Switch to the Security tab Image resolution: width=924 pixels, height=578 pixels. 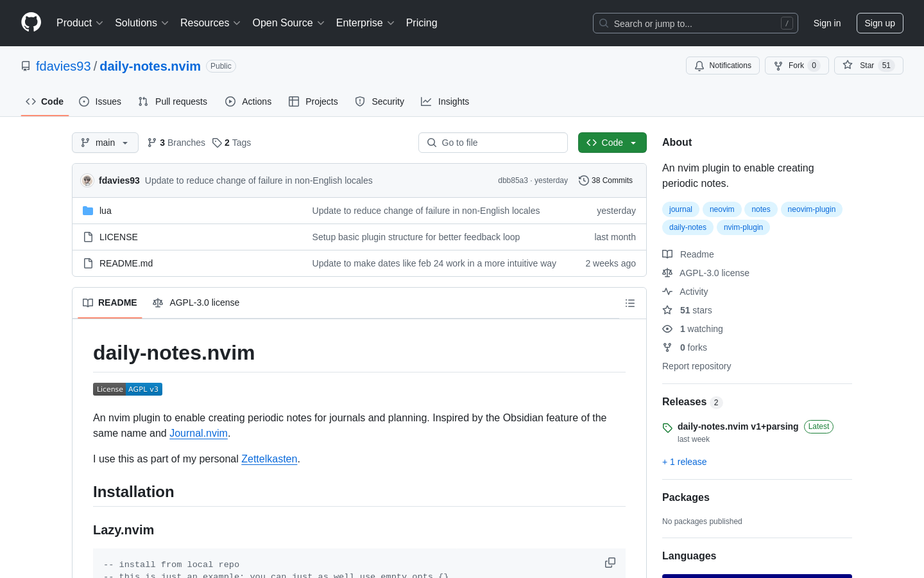(380, 101)
